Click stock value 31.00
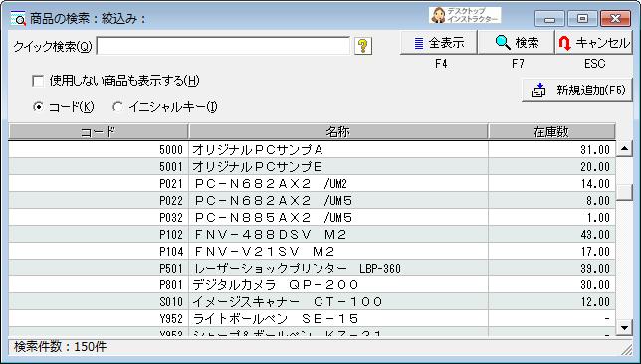641x364 pixels. [595, 150]
